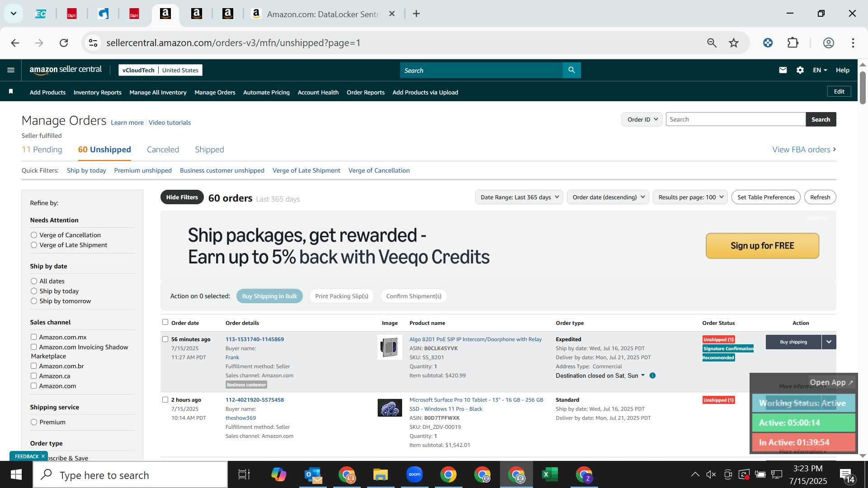Click Set Table Preferences button
Image resolution: width=868 pixels, height=488 pixels.
(x=766, y=197)
